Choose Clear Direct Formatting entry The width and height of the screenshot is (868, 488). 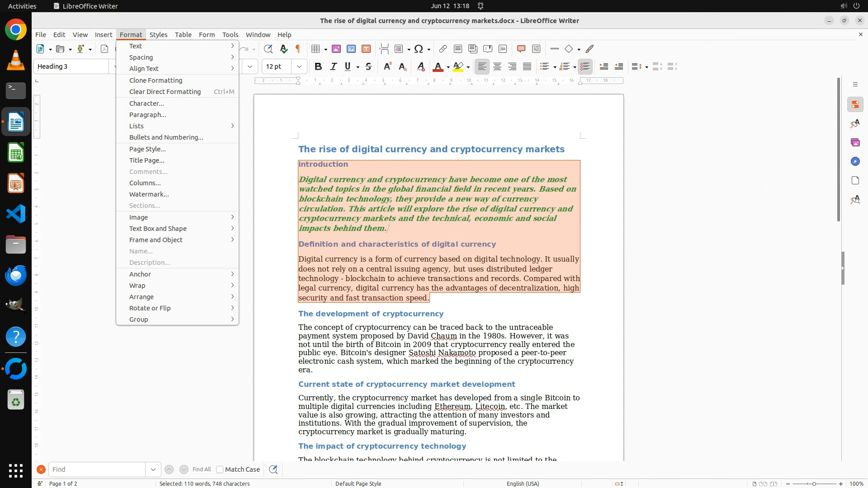[x=165, y=92]
